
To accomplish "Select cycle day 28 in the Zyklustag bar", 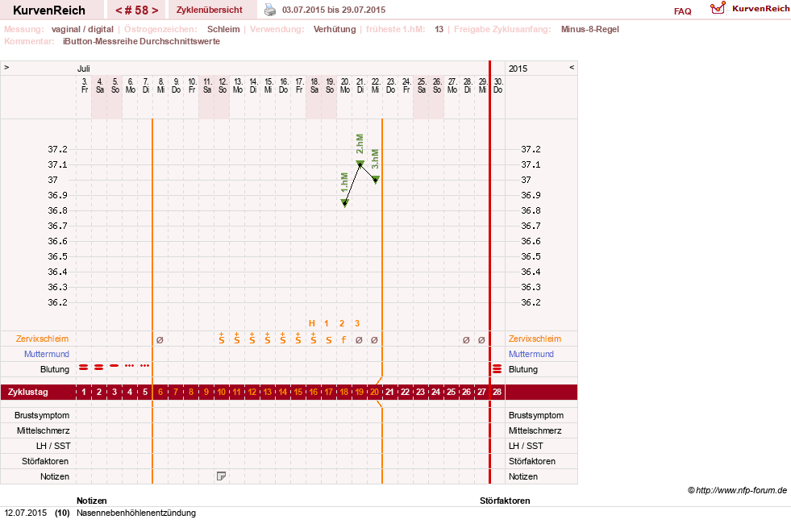I will (497, 392).
